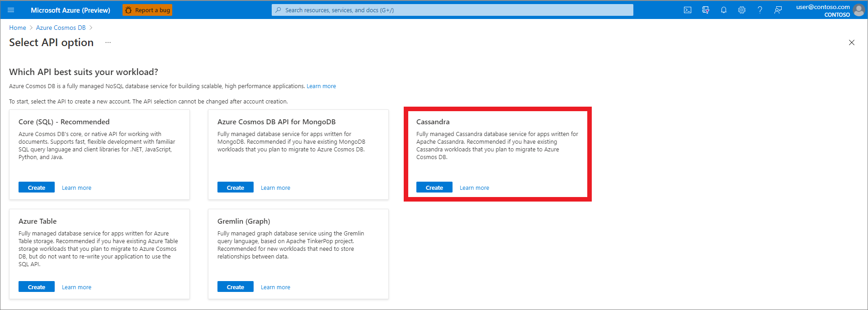
Task: Open portal settings gear
Action: [x=741, y=10]
